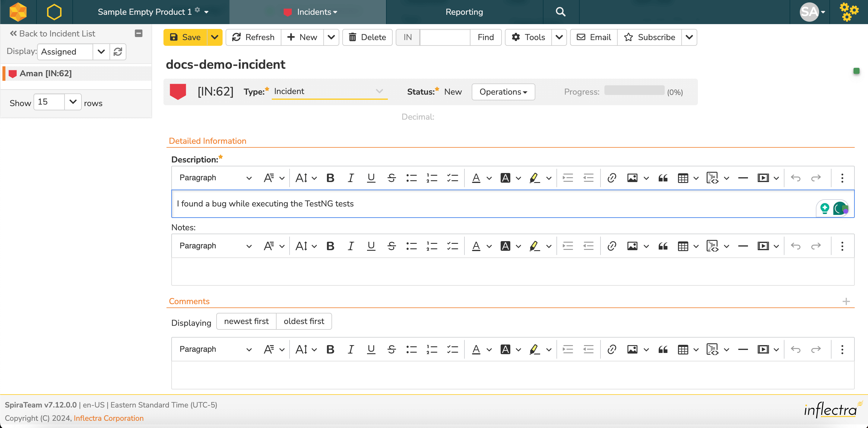868x428 pixels.
Task: Open the Show rows count dropdown
Action: (x=72, y=102)
